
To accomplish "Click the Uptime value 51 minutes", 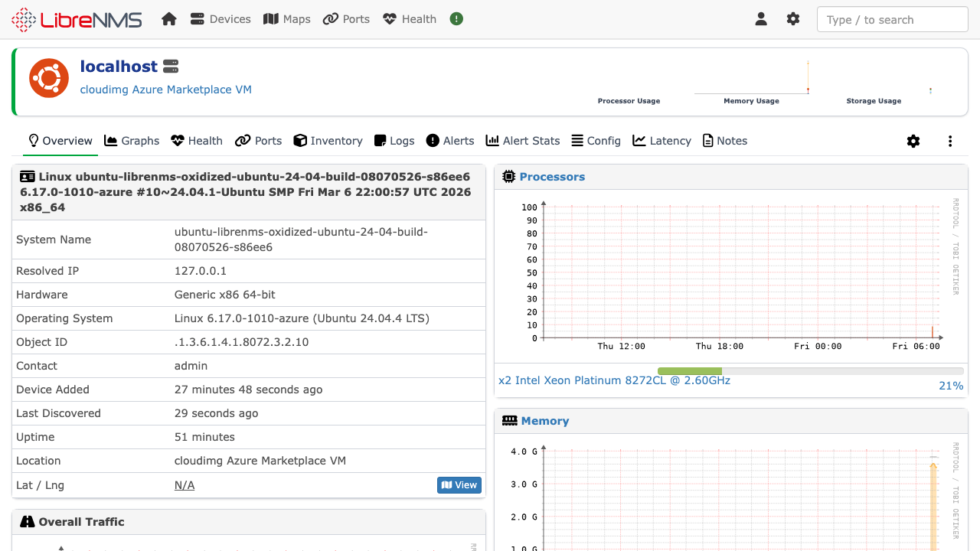I will 204,437.
